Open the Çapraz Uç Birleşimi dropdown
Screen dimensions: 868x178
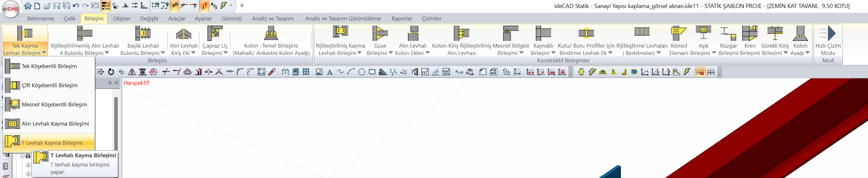click(226, 53)
